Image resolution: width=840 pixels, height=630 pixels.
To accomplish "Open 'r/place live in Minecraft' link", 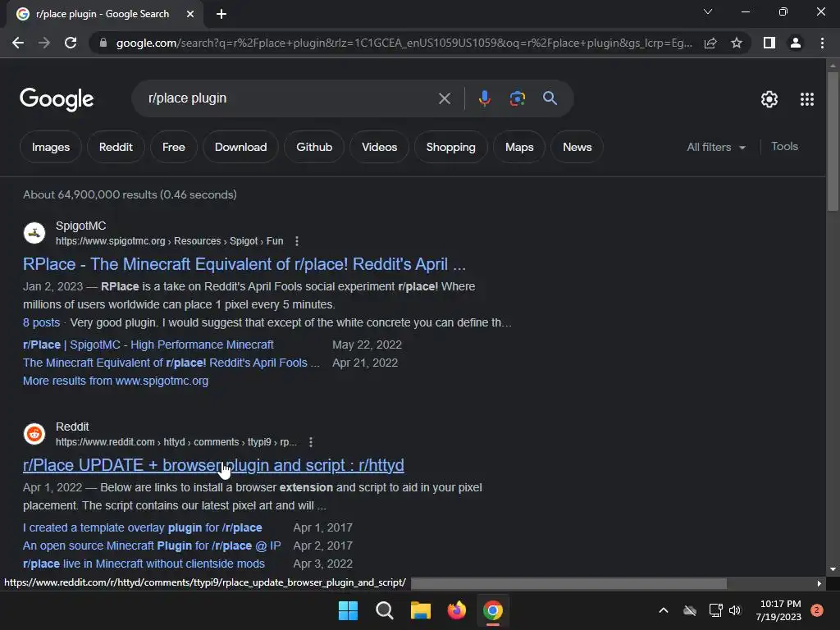I will pos(144,564).
